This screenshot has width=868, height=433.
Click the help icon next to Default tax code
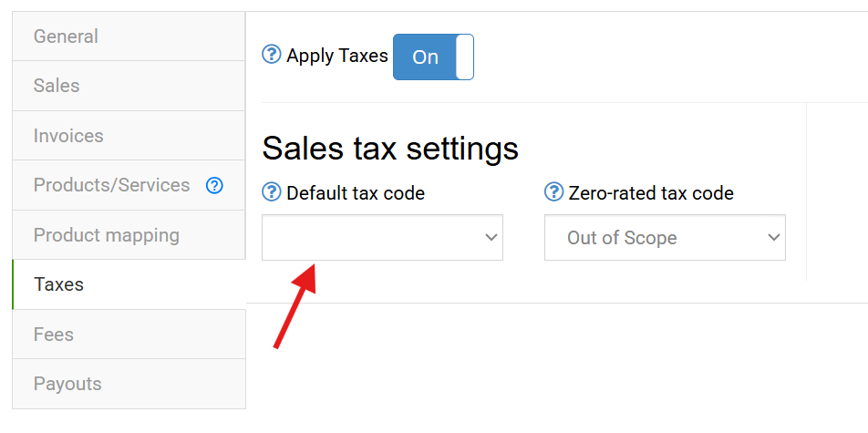pos(271,192)
